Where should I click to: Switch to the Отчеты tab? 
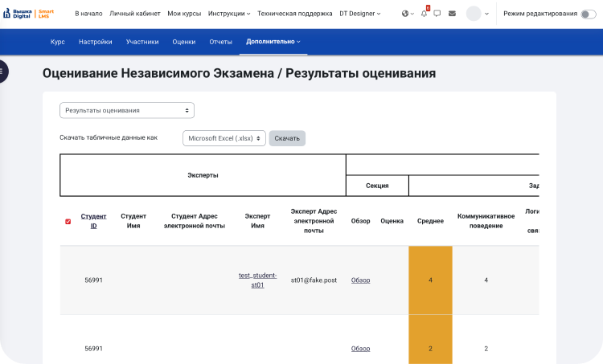click(x=221, y=42)
